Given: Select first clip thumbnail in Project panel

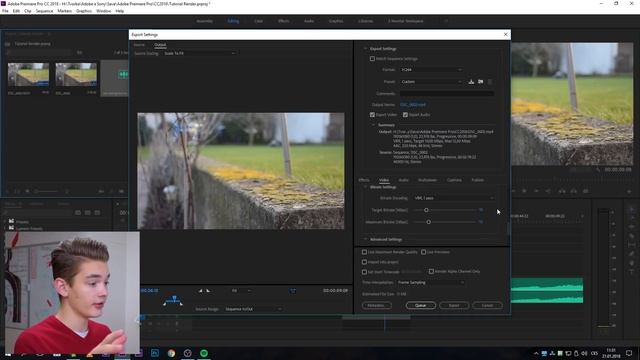Looking at the screenshot, I should click(28, 74).
